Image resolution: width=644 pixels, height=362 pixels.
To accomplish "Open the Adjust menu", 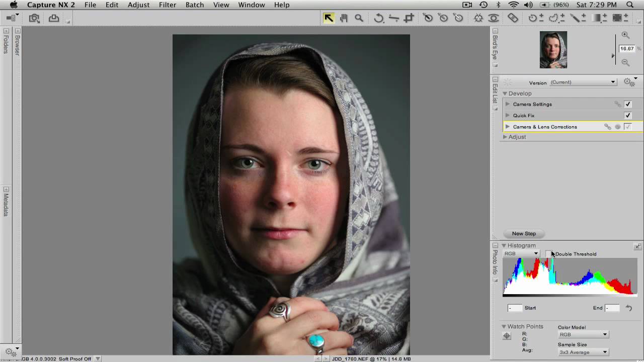I will (138, 5).
